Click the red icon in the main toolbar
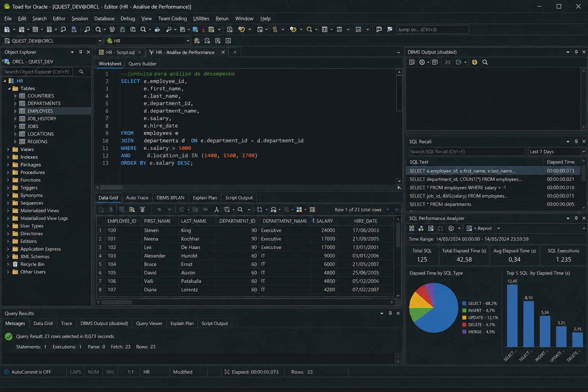The width and height of the screenshot is (588, 392). pyautogui.click(x=203, y=29)
